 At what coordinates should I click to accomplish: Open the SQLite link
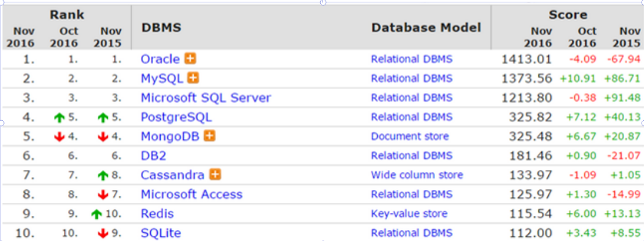click(x=161, y=233)
